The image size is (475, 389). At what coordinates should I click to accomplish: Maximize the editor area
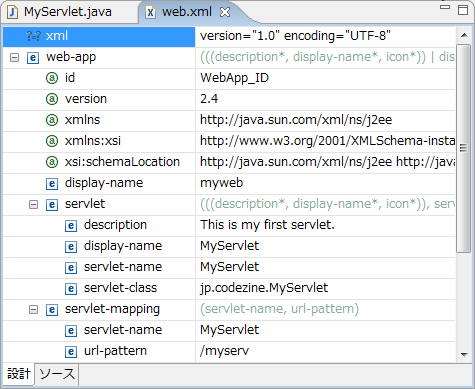pos(463,10)
